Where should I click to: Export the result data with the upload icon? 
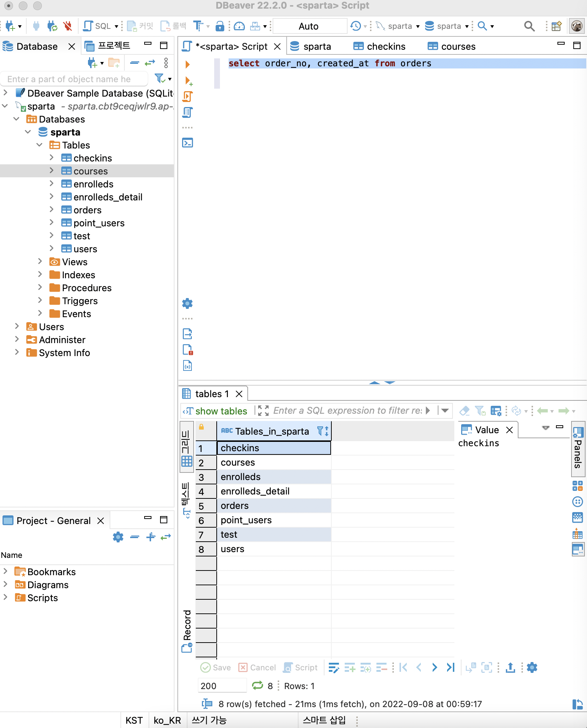coord(511,667)
